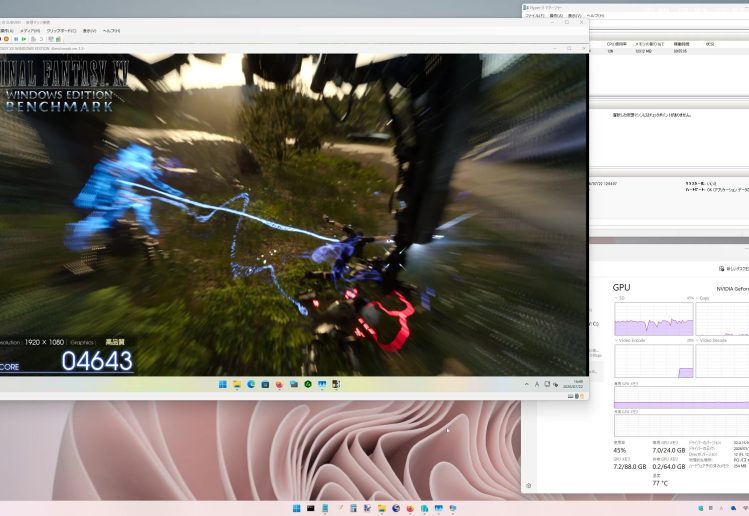Click resolution value 1920 × 1080
The height and width of the screenshot is (516, 749).
(x=44, y=342)
